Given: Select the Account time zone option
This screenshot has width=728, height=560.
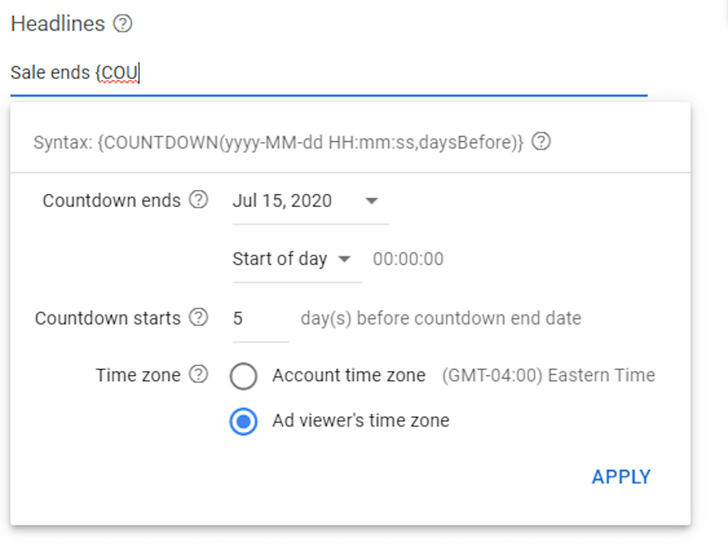Looking at the screenshot, I should coord(244,376).
